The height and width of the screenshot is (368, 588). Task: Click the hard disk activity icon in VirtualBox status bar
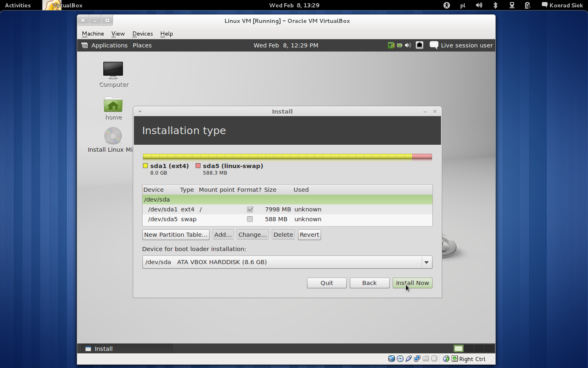(391, 359)
